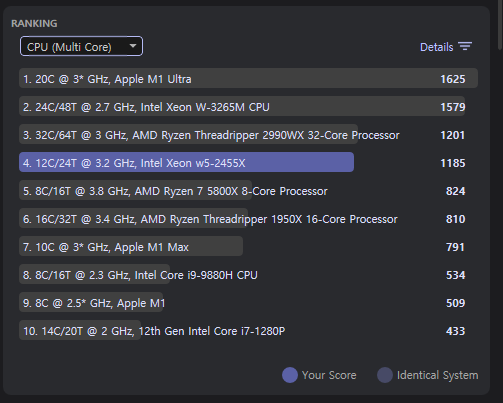Click the Your Score legend label
The width and height of the screenshot is (503, 403).
(329, 375)
